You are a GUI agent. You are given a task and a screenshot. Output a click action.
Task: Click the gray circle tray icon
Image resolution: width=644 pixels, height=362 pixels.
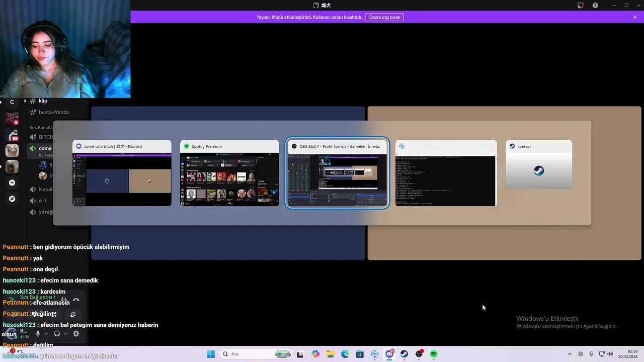[x=581, y=354]
